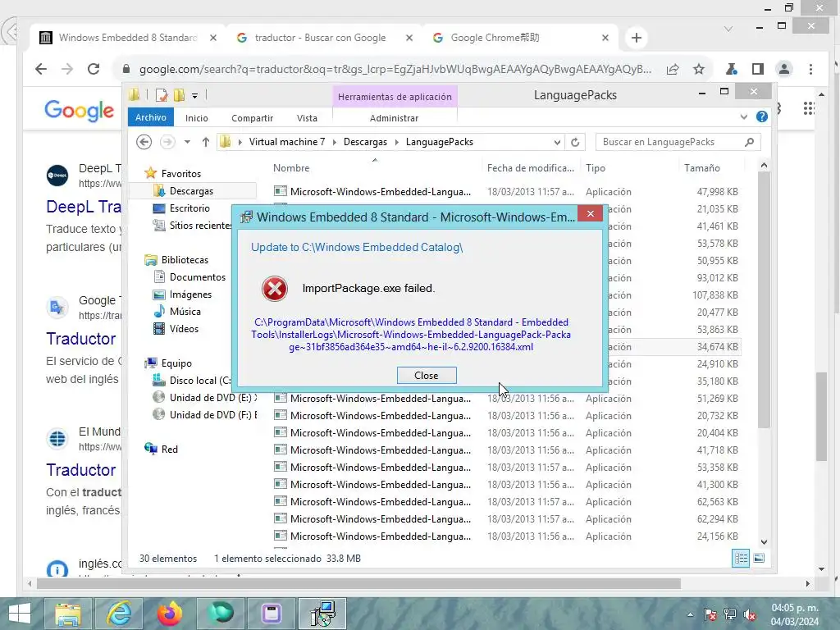Image resolution: width=840 pixels, height=630 pixels.
Task: Sort by Fecha de modificación column
Action: [531, 167]
